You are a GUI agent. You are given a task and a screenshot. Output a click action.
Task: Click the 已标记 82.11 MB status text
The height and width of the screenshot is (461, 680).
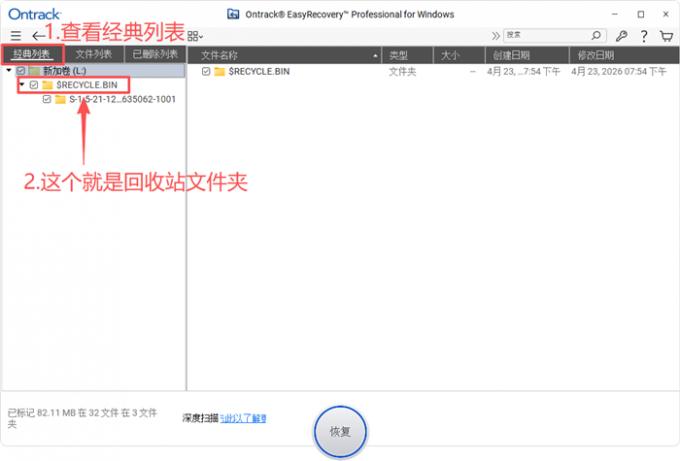pos(82,418)
